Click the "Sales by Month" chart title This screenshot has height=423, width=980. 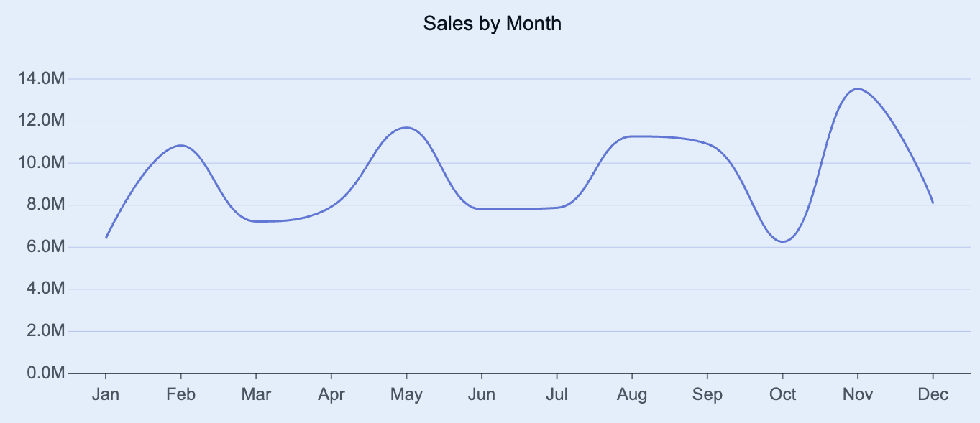pos(492,24)
